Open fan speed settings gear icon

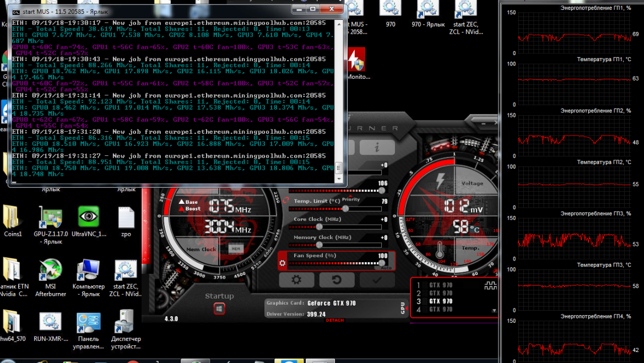tap(283, 264)
